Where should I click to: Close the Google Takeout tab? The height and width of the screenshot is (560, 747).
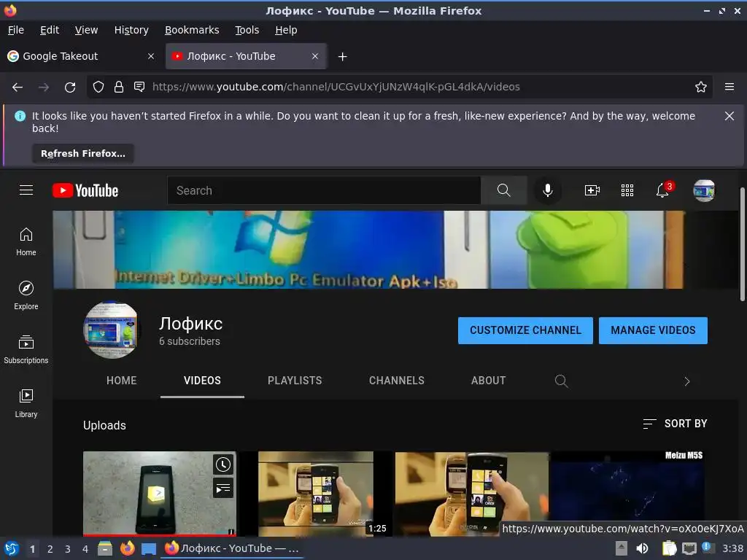[151, 56]
